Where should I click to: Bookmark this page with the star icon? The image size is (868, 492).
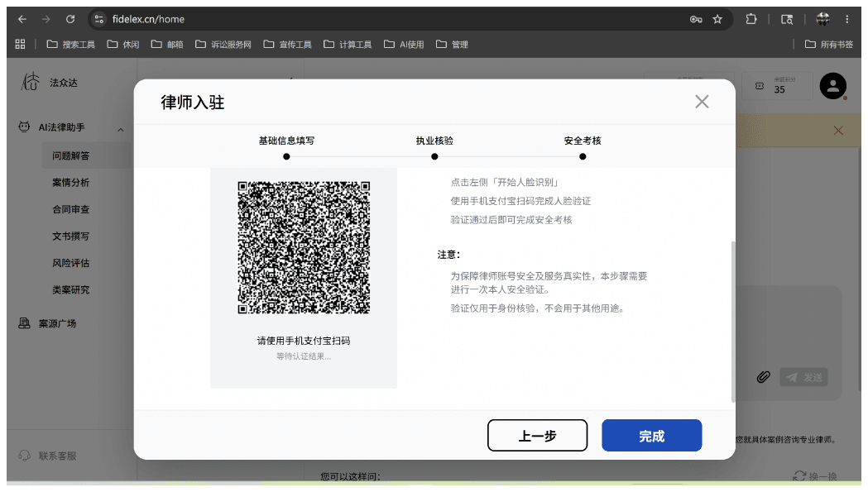pos(717,19)
